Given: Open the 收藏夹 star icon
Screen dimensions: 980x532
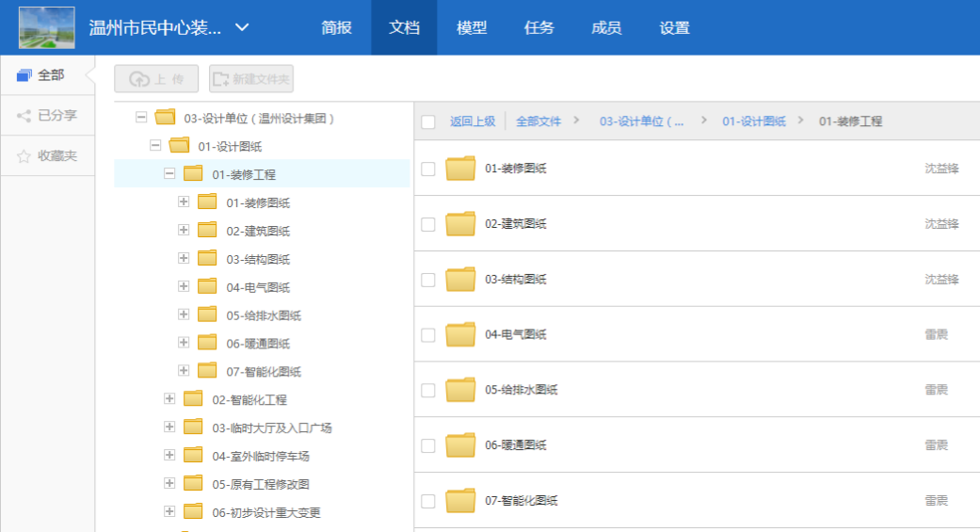Looking at the screenshot, I should (x=24, y=156).
